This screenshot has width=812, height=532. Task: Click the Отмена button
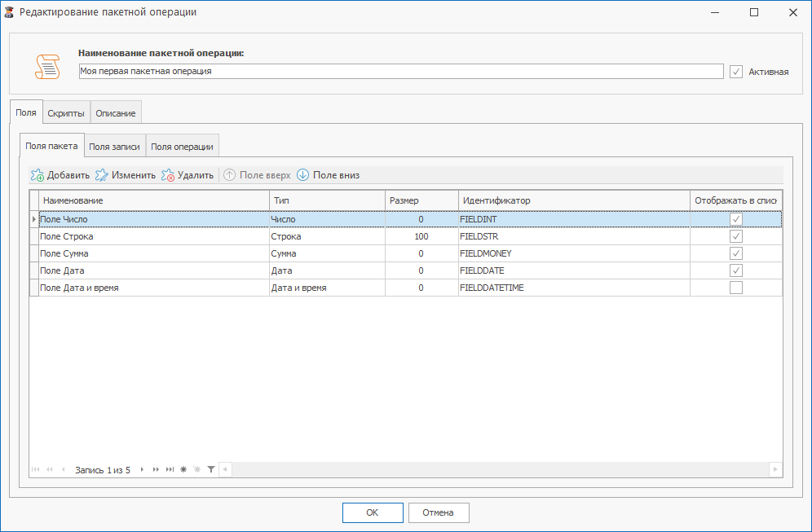[x=438, y=512]
